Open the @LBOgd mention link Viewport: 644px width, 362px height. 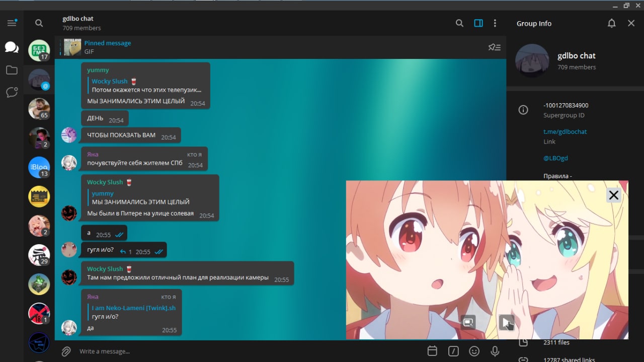point(555,158)
